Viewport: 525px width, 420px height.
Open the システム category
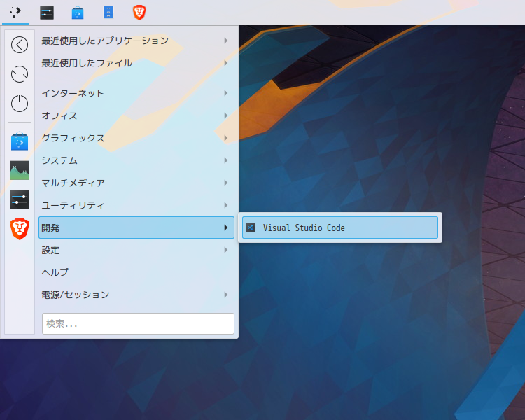click(136, 160)
